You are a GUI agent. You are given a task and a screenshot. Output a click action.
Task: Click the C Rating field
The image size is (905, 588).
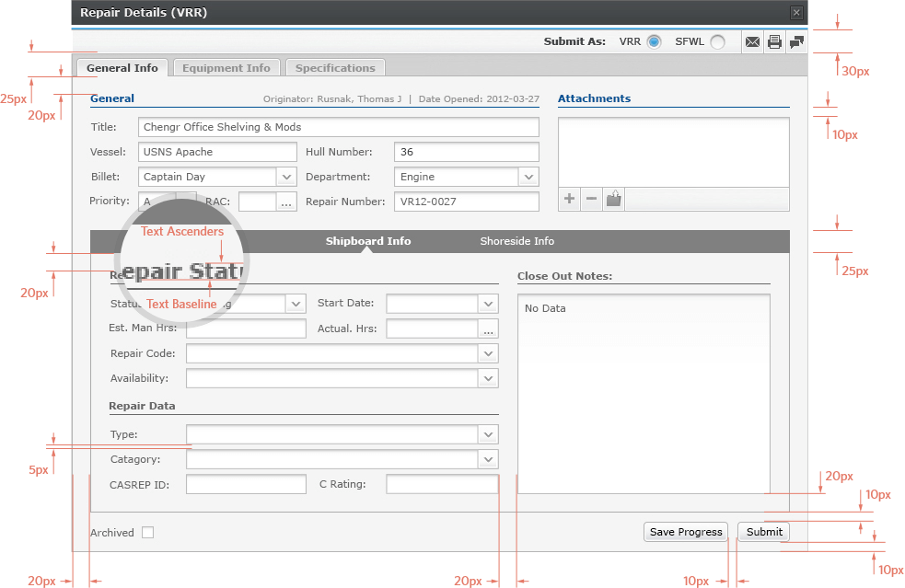pyautogui.click(x=442, y=484)
